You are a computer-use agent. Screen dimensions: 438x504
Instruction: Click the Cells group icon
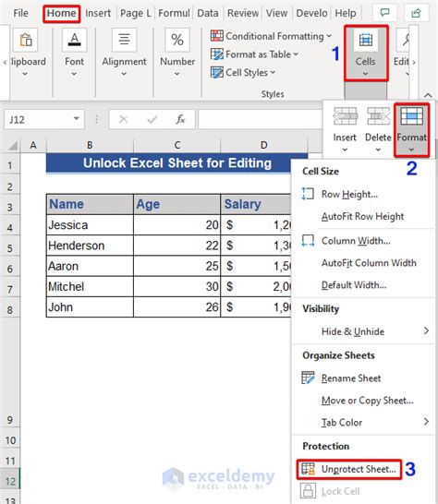(366, 41)
